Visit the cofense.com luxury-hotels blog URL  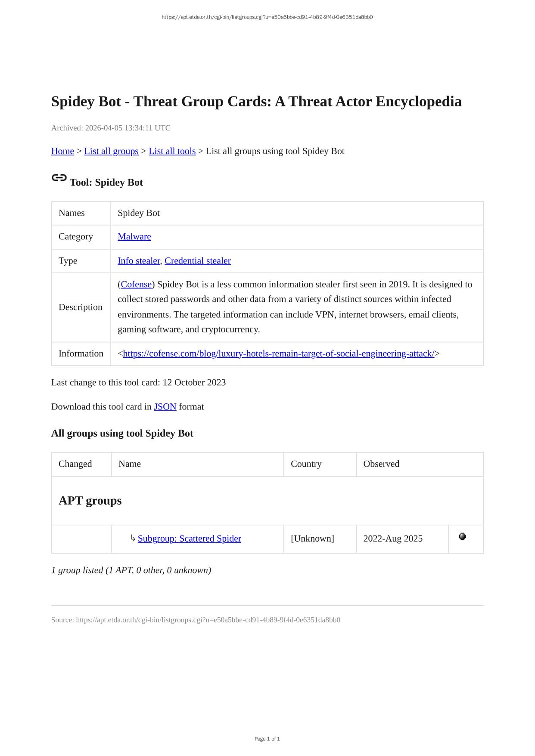click(279, 353)
